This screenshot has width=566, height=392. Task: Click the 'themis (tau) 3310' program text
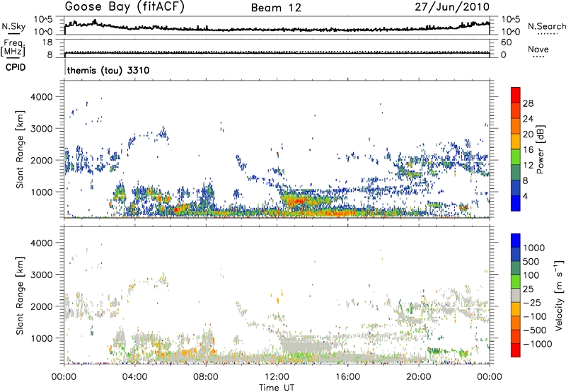point(108,70)
